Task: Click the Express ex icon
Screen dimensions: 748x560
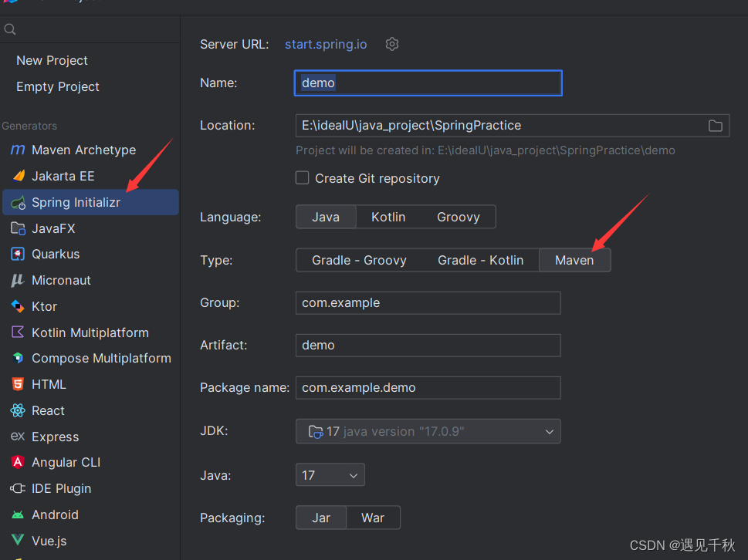Action: (18, 436)
